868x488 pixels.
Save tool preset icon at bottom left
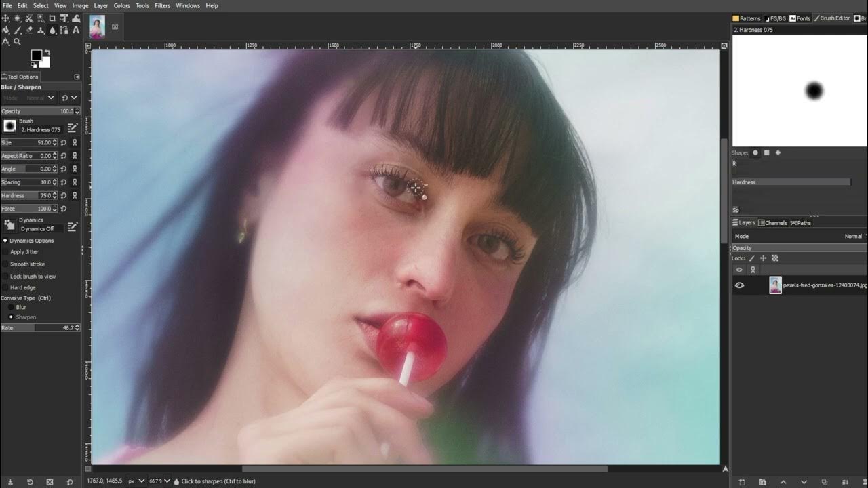10,482
